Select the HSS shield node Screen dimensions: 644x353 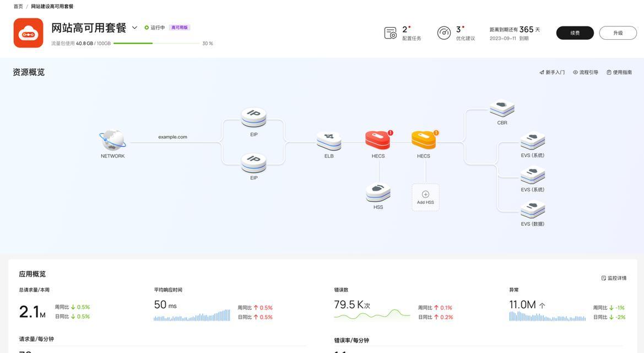coord(378,192)
